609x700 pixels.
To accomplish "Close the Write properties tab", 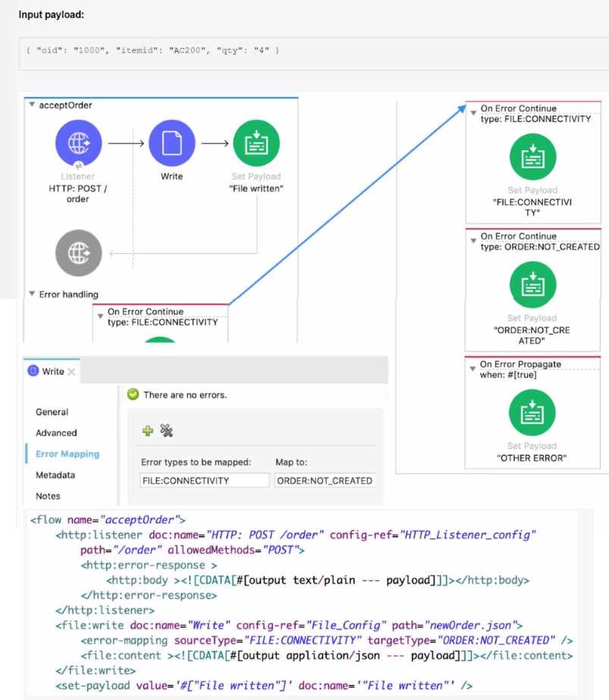I will [71, 372].
